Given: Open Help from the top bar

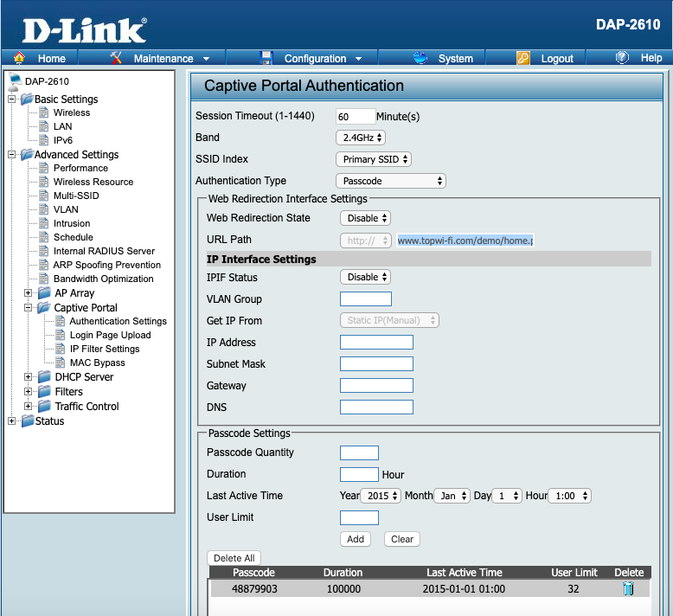Looking at the screenshot, I should coord(651,57).
